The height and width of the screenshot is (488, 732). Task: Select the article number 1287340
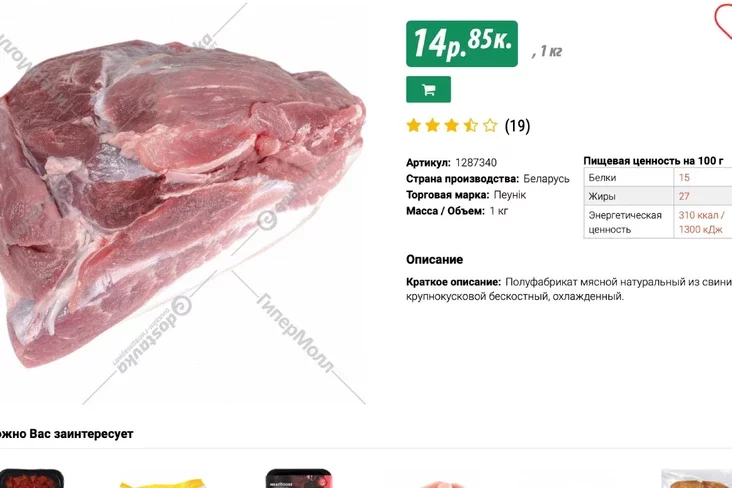tap(476, 163)
